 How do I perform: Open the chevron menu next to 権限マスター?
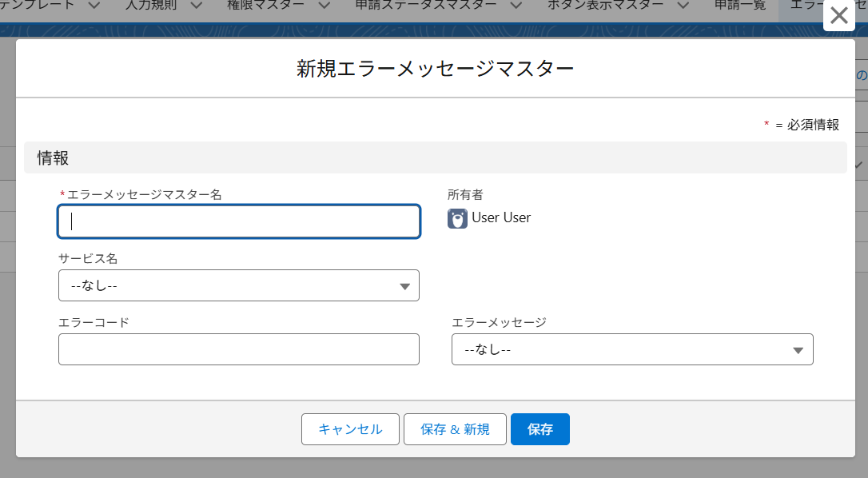click(x=324, y=6)
